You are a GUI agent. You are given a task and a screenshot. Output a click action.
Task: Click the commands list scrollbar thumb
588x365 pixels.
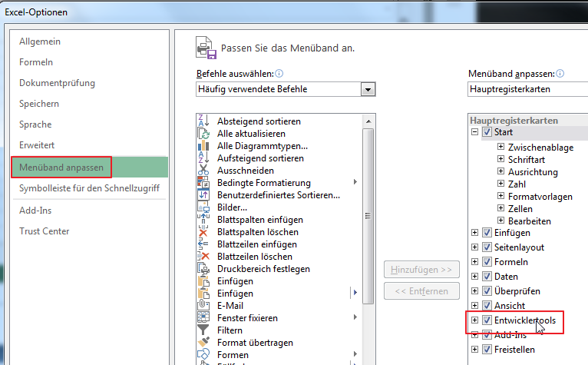tap(368, 216)
